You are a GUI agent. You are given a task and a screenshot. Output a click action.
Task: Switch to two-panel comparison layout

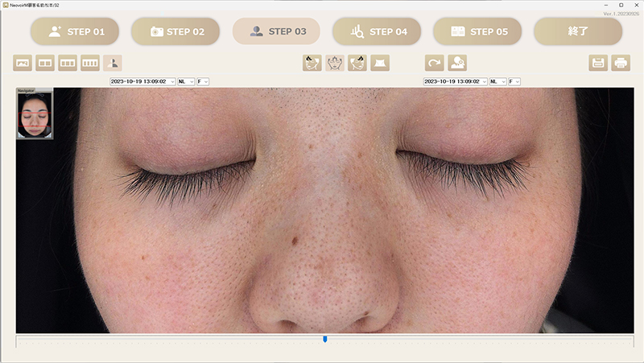point(46,63)
